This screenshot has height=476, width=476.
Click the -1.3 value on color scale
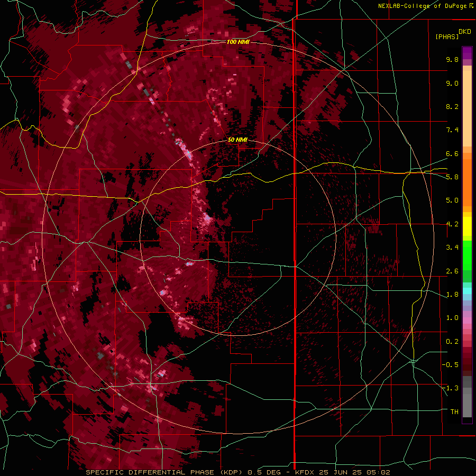click(450, 388)
